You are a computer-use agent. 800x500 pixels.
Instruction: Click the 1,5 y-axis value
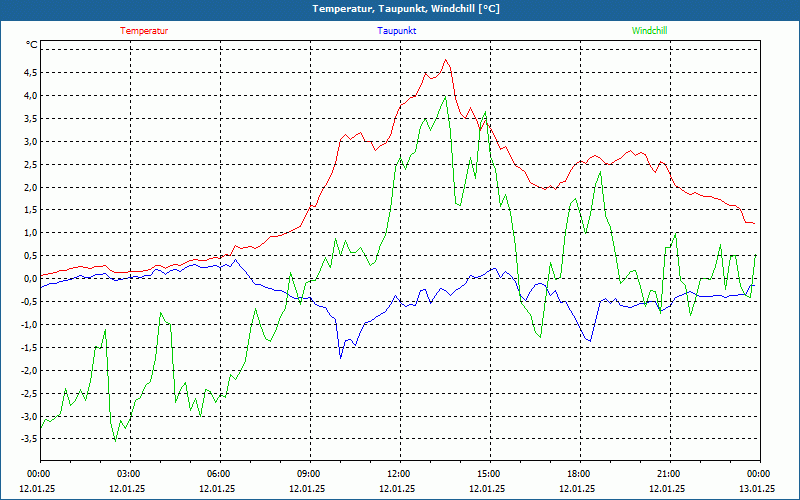(31, 210)
